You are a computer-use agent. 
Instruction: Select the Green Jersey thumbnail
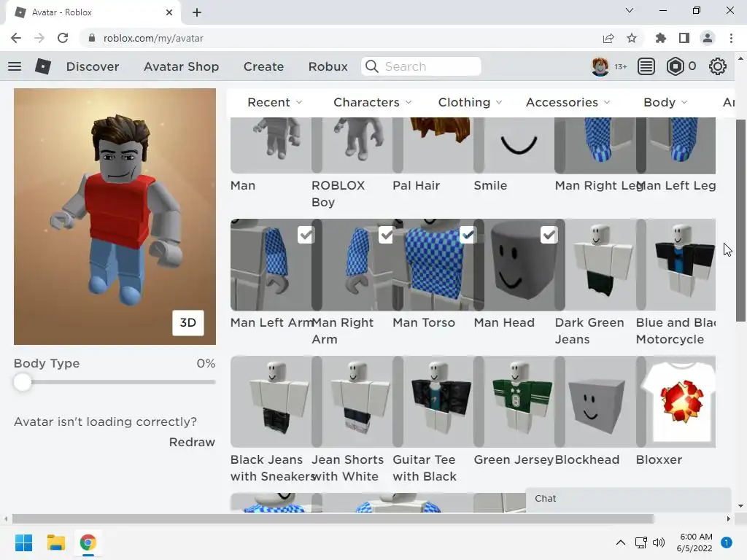(514, 402)
